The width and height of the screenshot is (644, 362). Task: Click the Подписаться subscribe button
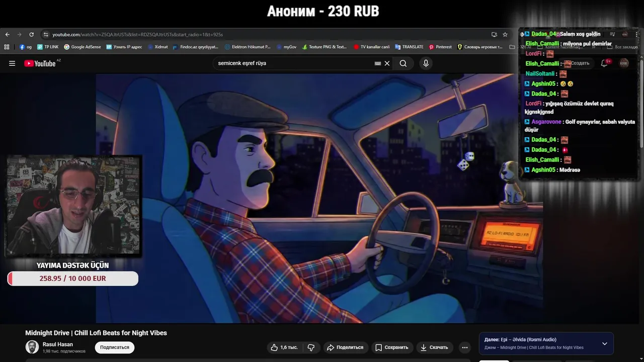click(x=115, y=347)
